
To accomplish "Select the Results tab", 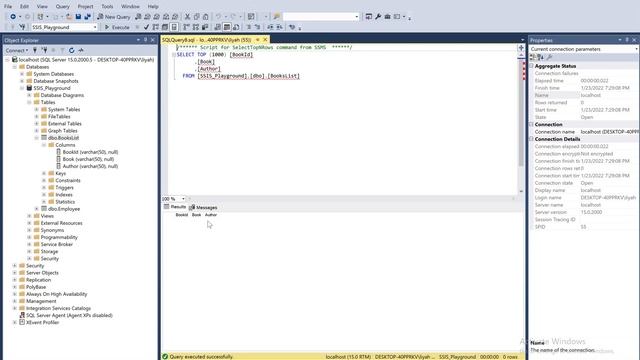I will (175, 207).
